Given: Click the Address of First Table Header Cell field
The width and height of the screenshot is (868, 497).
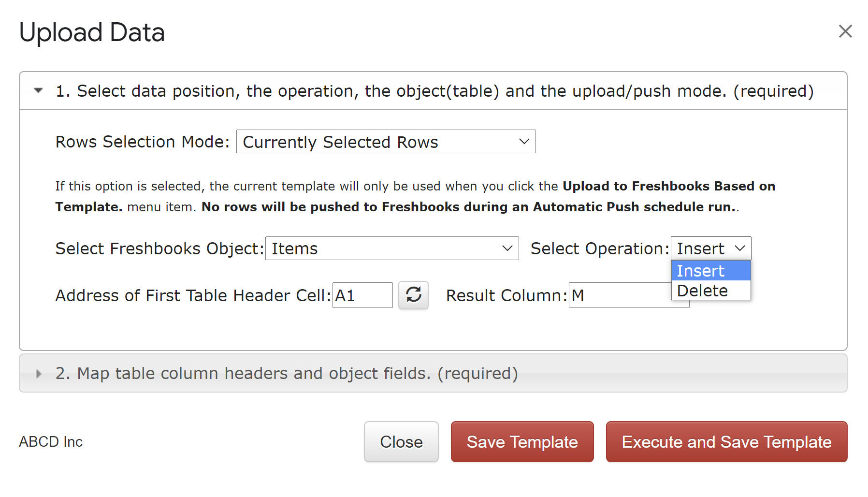Looking at the screenshot, I should point(362,295).
